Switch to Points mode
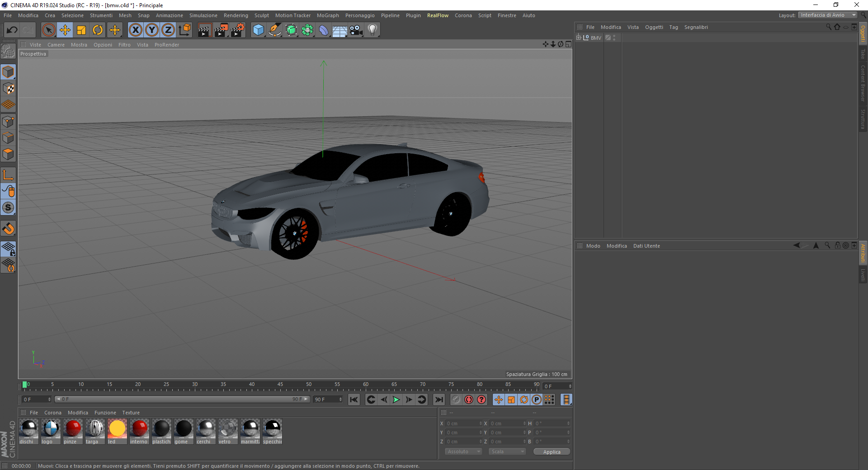The width and height of the screenshot is (868, 470). pos(8,122)
